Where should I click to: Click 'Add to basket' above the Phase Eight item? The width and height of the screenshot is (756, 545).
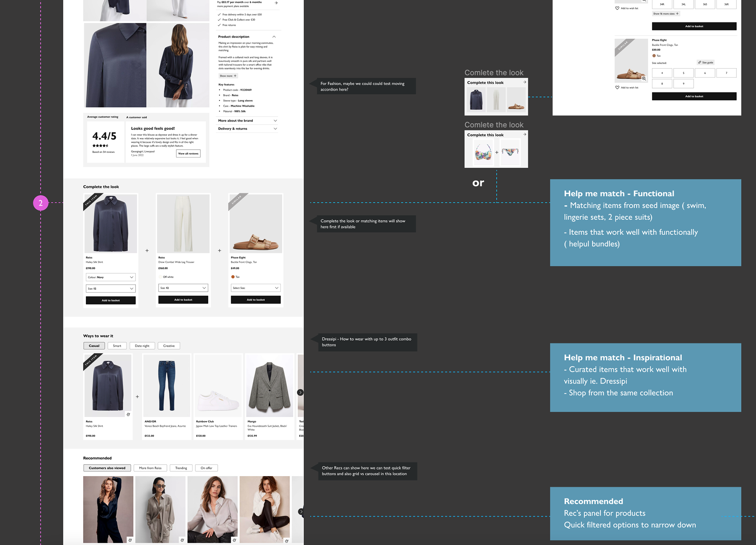(x=694, y=26)
